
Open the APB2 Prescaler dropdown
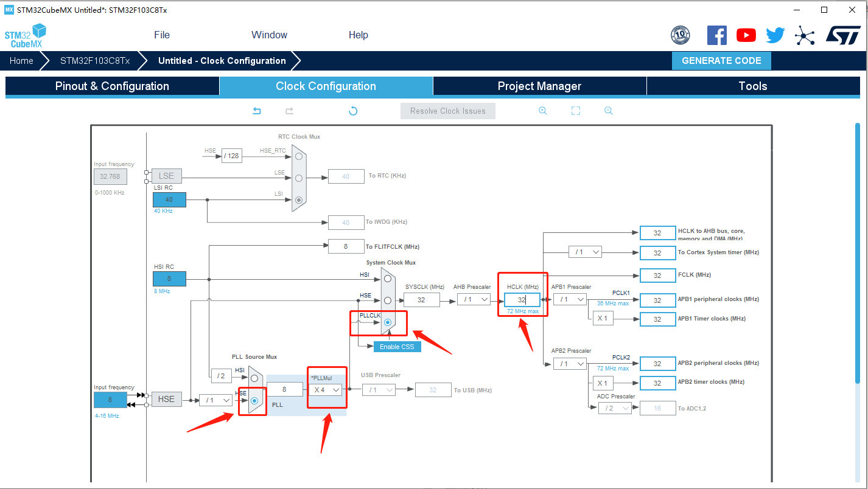pos(570,364)
